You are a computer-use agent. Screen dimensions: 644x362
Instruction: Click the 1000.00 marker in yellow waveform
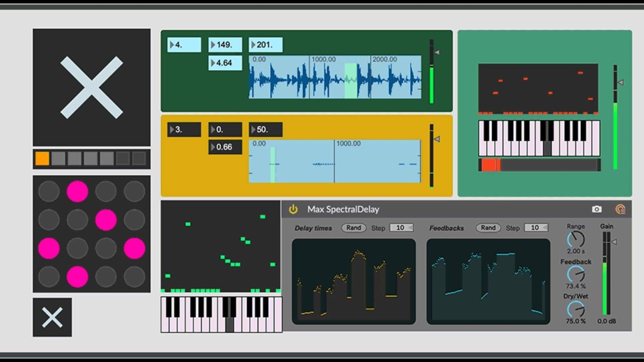(x=349, y=143)
